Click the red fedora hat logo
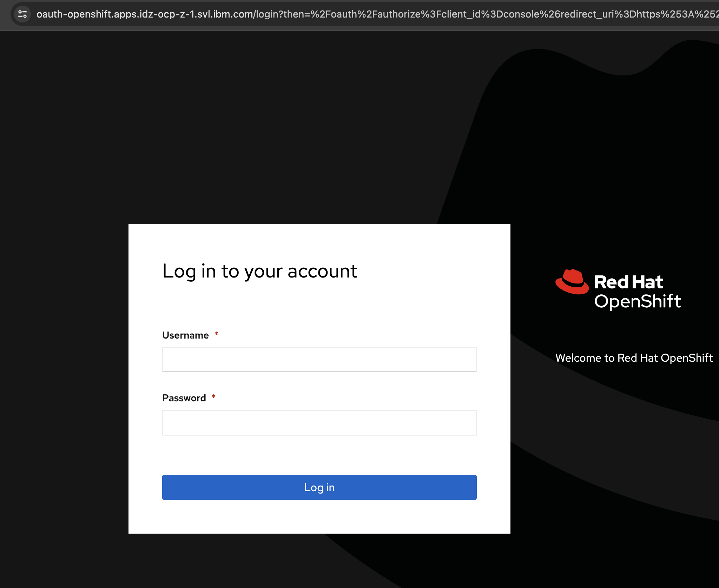 pyautogui.click(x=572, y=282)
